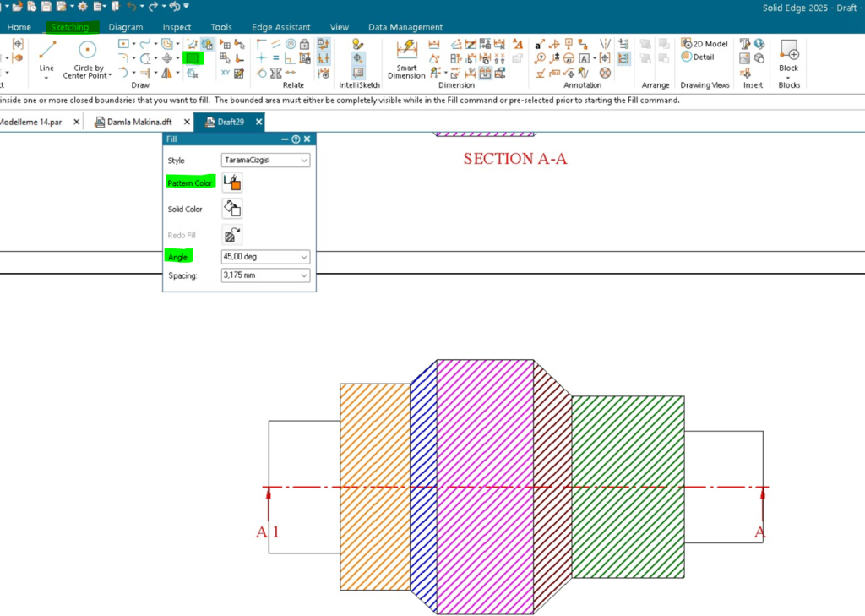Expand the Angle dropdown set to 45,00 deg

(x=265, y=257)
